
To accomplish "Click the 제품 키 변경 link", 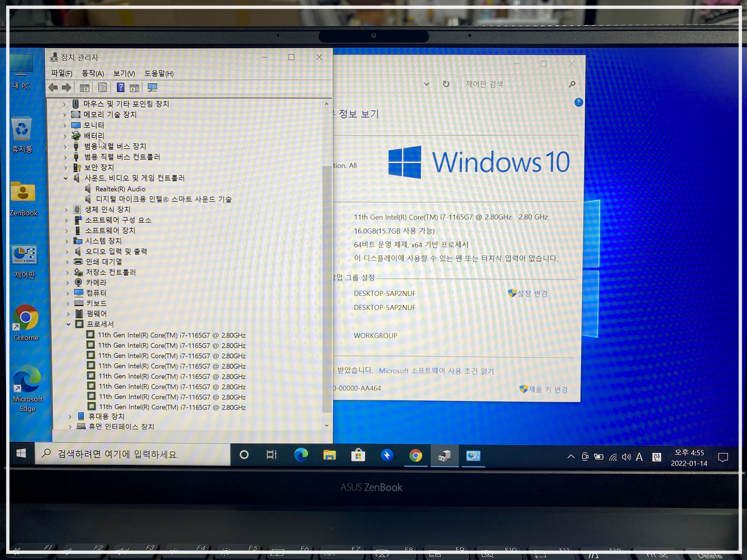I will 548,389.
